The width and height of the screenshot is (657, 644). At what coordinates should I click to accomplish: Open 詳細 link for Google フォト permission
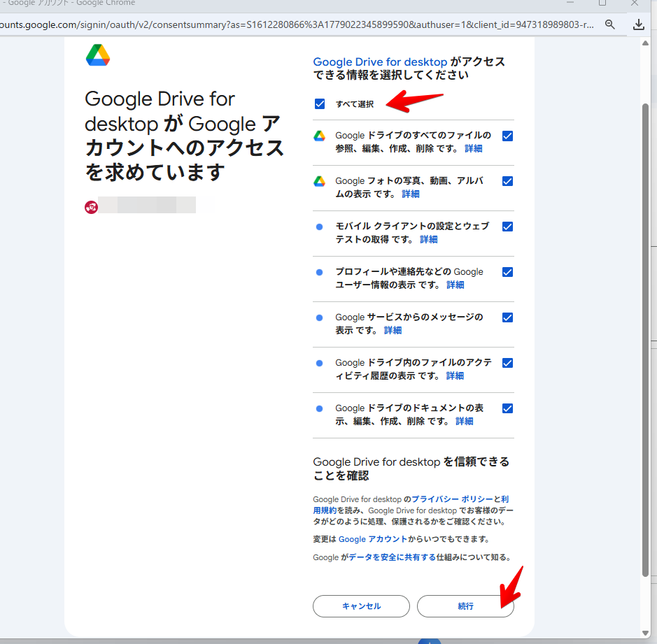411,194
